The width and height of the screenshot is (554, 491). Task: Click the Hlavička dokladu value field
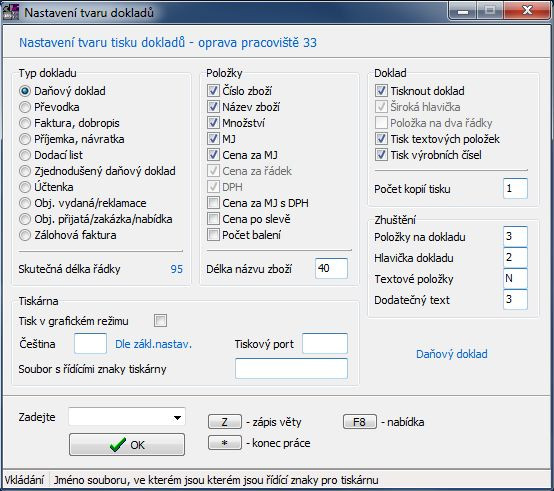click(515, 258)
